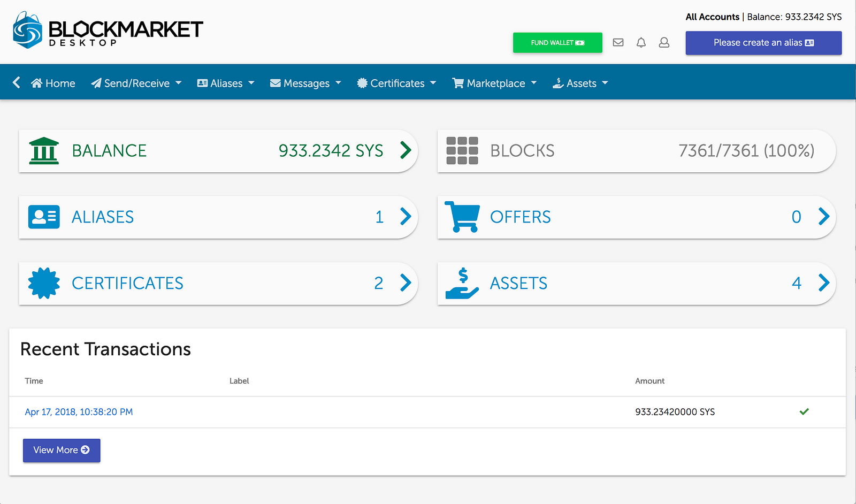
Task: Open the user profile icon
Action: pyautogui.click(x=664, y=42)
